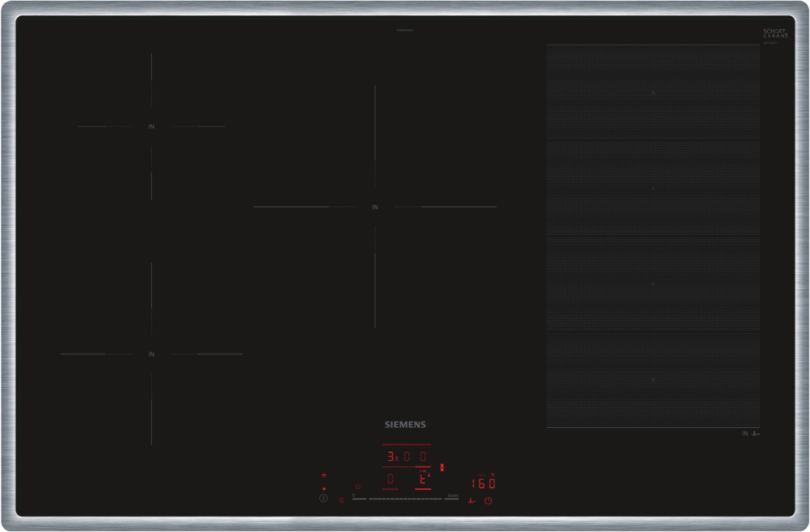The height and width of the screenshot is (532, 810).
Task: Tap the 160 °C temperature display
Action: 483,483
